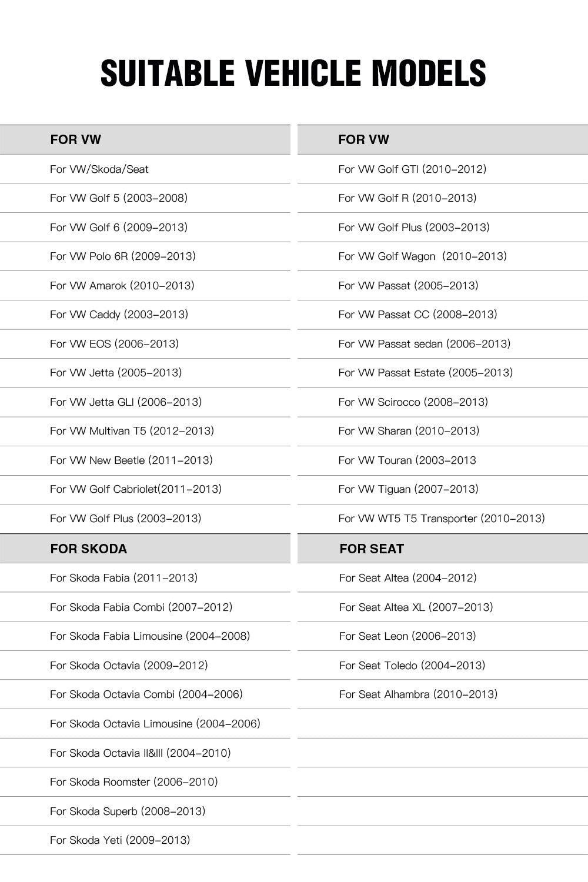
Task: Select For Skoda Octavia Limousine (2004-2006)
Action: pyautogui.click(x=155, y=724)
